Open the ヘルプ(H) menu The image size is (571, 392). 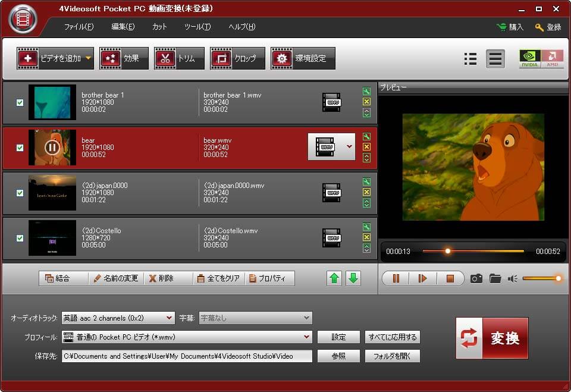point(242,27)
